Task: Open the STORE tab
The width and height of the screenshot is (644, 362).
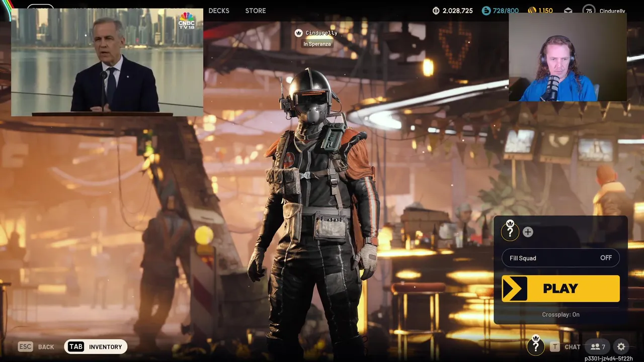Action: 256,11
